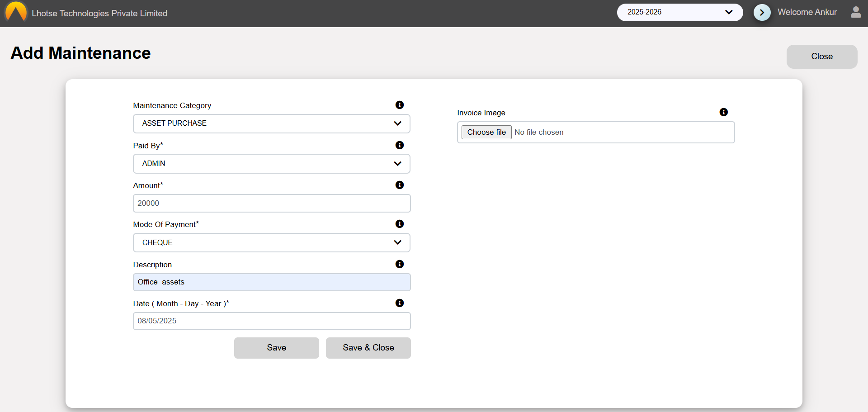Open the user profile avatar icon
Viewport: 868px width, 412px height.
tap(856, 12)
